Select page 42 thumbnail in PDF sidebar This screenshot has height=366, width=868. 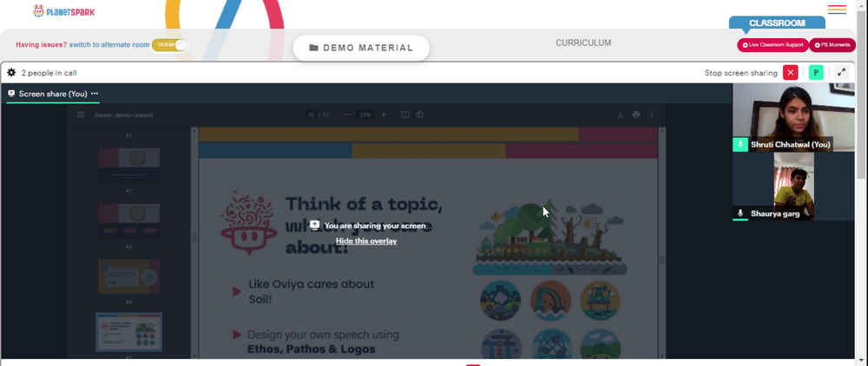pos(128,165)
